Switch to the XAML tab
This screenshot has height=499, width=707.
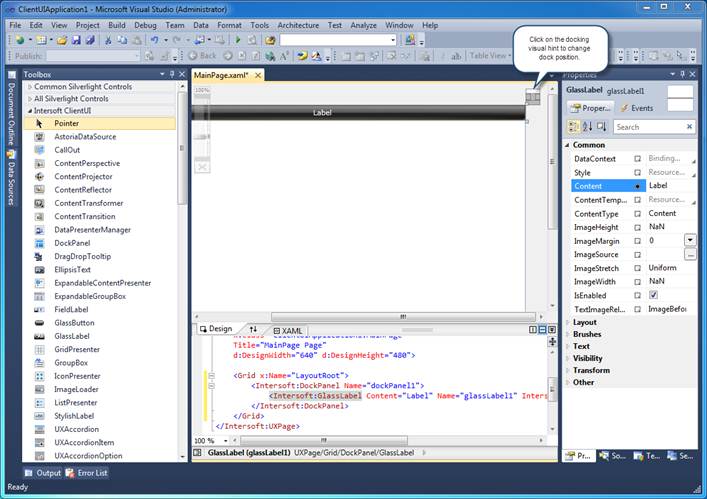point(288,330)
